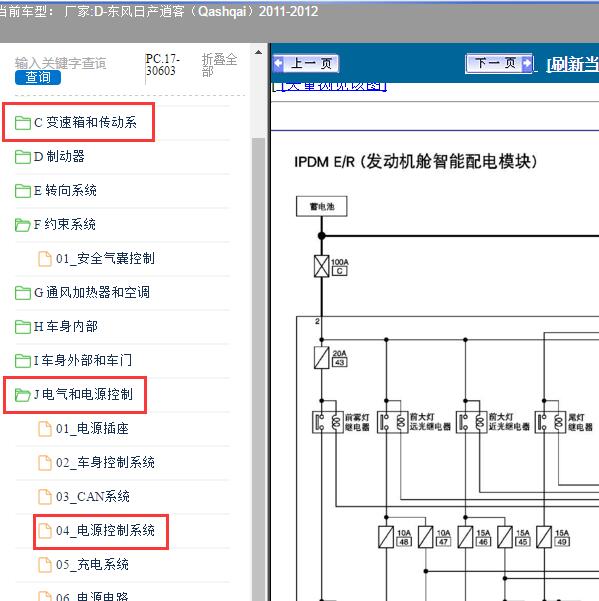Open document 03_CAN系统
Viewport: 599px width, 601px height.
click(x=93, y=496)
